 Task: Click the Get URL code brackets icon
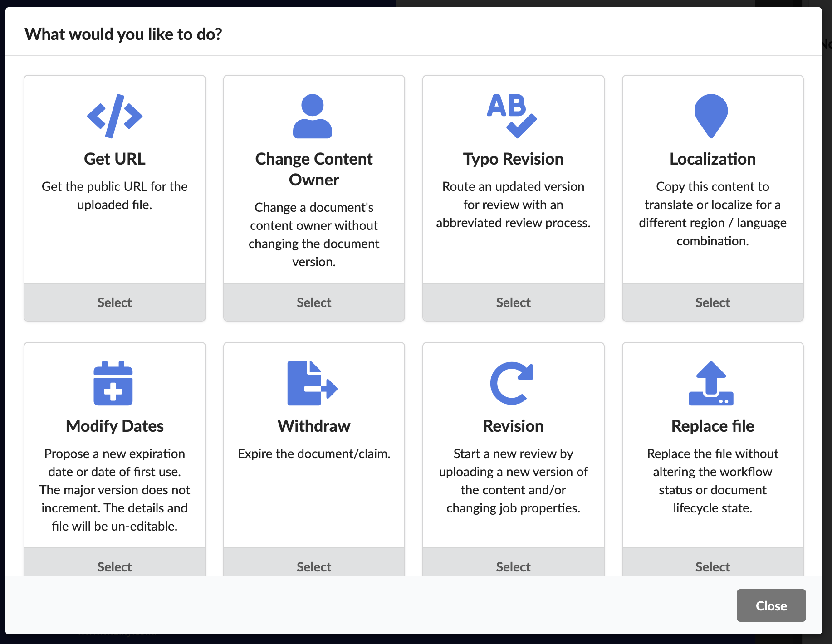[x=115, y=116]
